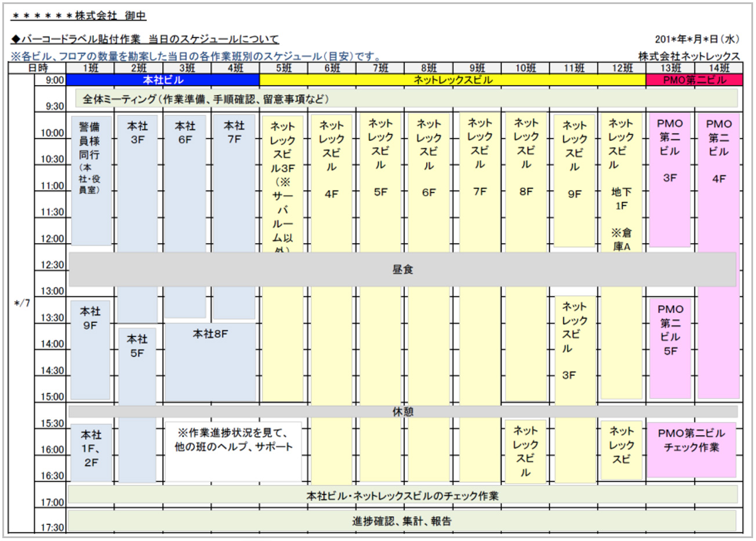Click the 15:30 ネットレックスビル block in 12班
The image size is (756, 541).
(621, 451)
